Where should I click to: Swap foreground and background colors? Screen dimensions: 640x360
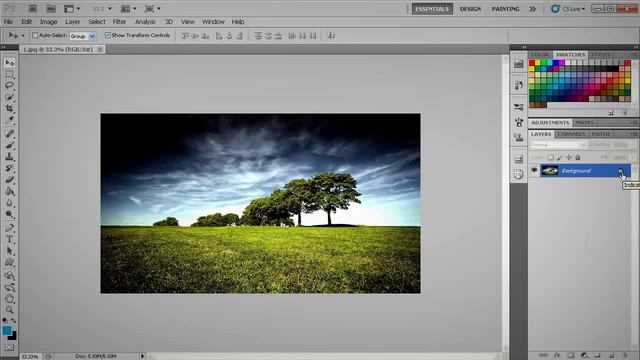[x=13, y=320]
